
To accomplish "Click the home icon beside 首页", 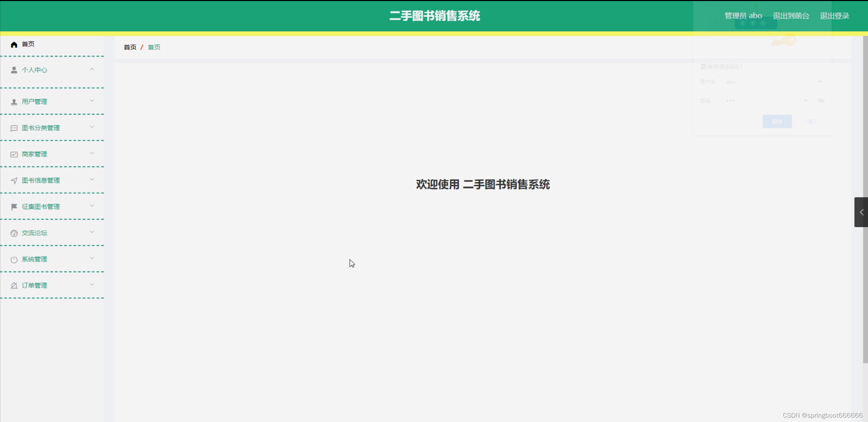I will pos(14,44).
